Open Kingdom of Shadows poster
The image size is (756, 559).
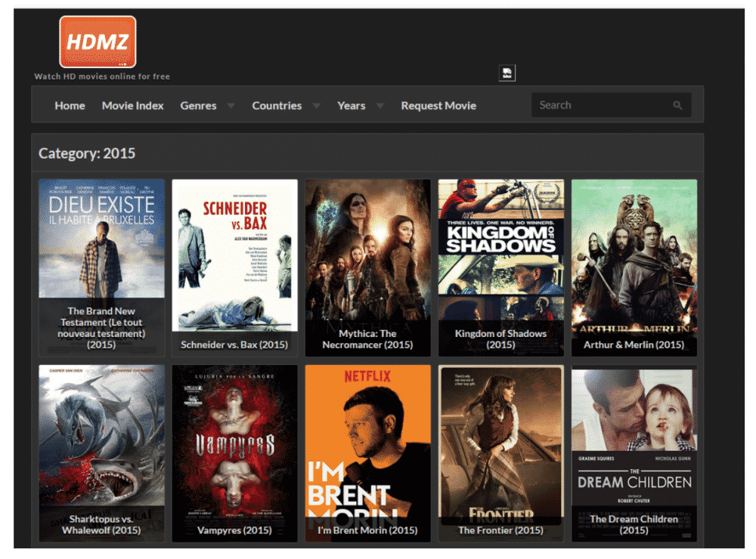(501, 268)
